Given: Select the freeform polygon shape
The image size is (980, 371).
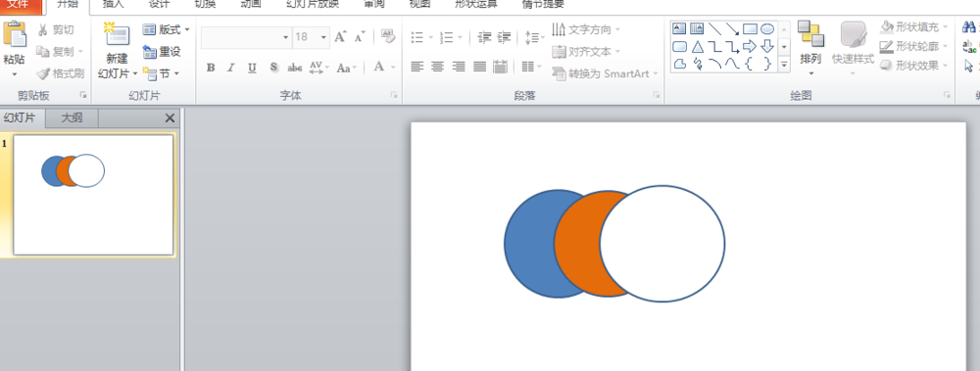Looking at the screenshot, I should (x=680, y=63).
